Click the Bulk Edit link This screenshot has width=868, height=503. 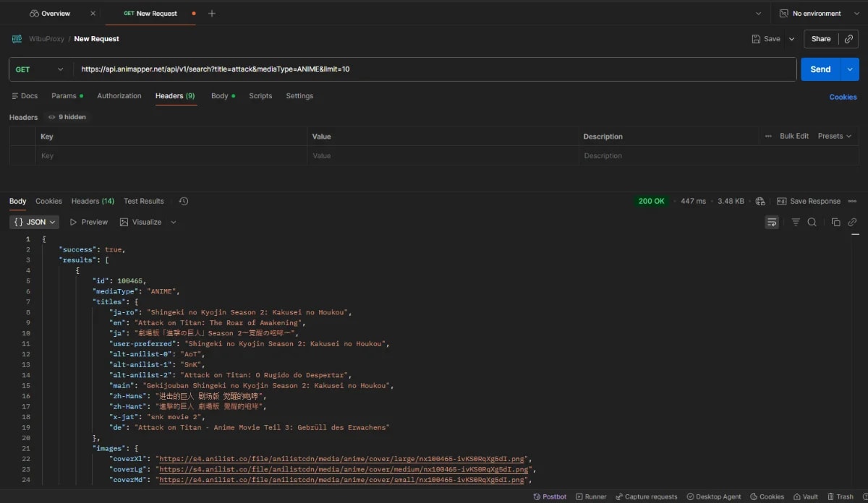point(793,136)
